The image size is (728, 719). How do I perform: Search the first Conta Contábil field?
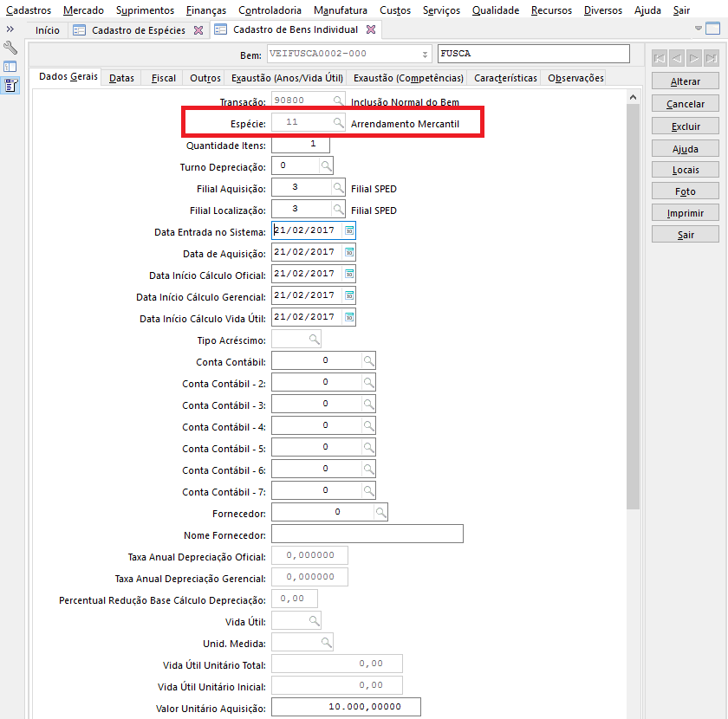(x=368, y=360)
